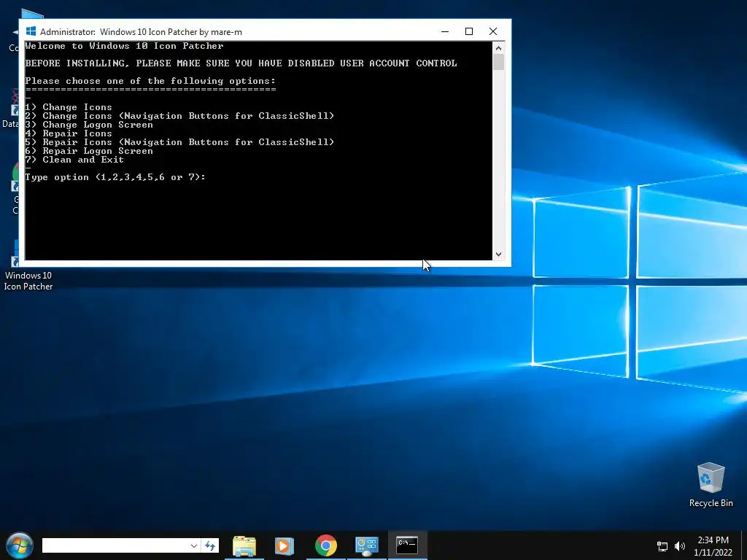Click the USER ACCOUNT CONTROL warning line
747x560 pixels.
(x=241, y=63)
